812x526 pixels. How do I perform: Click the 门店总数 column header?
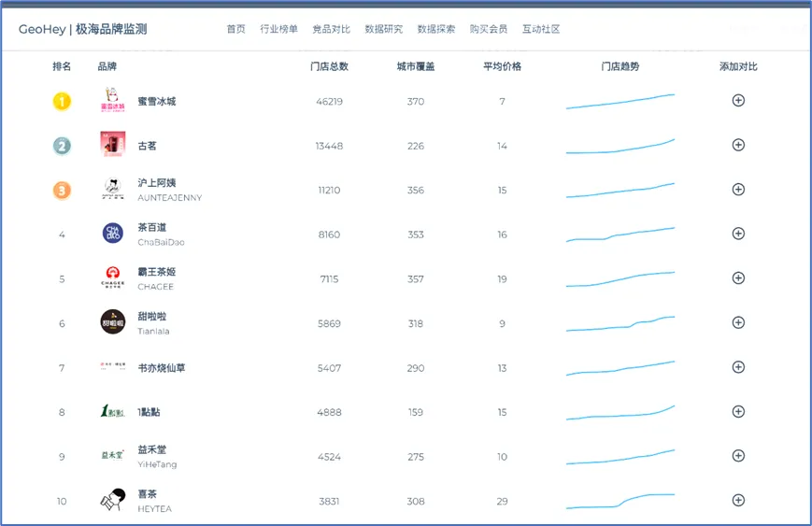[329, 66]
